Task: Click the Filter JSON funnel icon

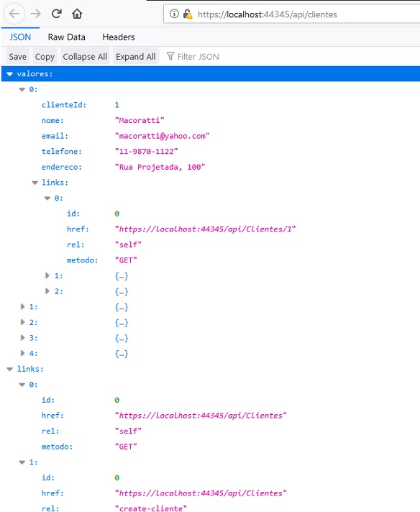Action: [x=170, y=56]
